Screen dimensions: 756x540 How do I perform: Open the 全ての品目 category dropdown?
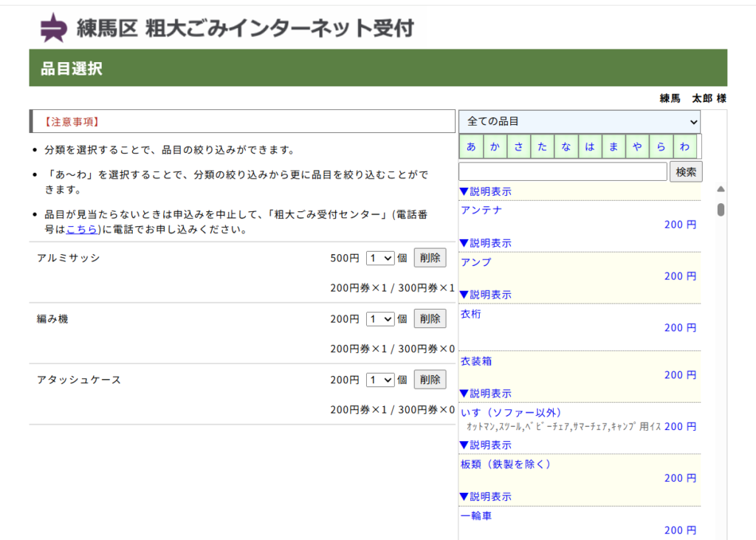579,121
